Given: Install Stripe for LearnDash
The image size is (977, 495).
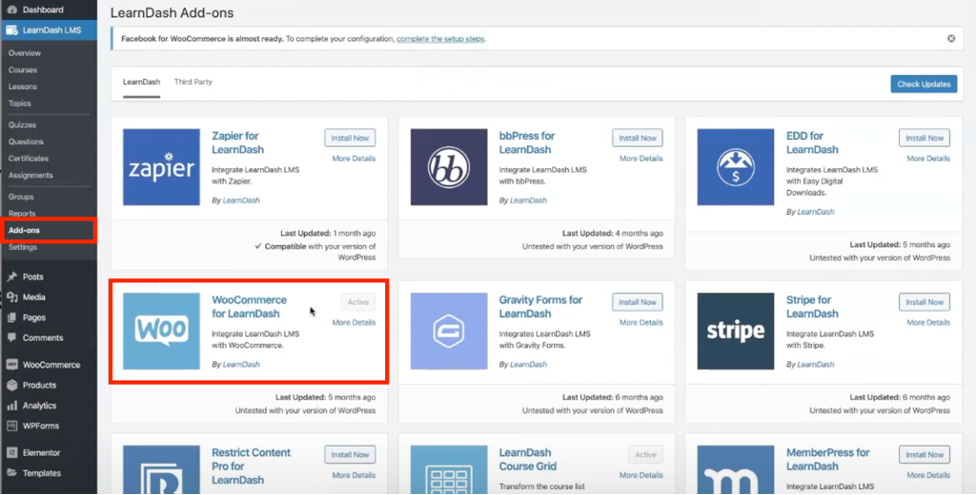Looking at the screenshot, I should point(925,302).
